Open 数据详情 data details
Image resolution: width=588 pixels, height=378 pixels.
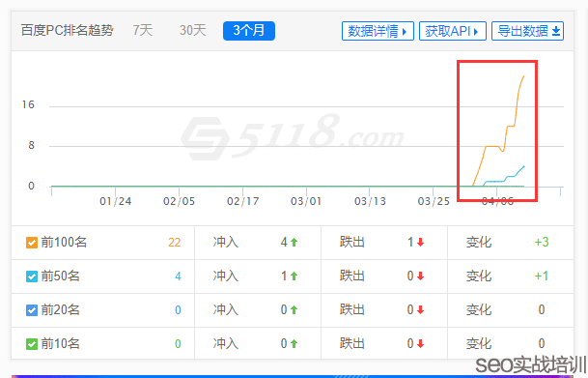coord(378,31)
